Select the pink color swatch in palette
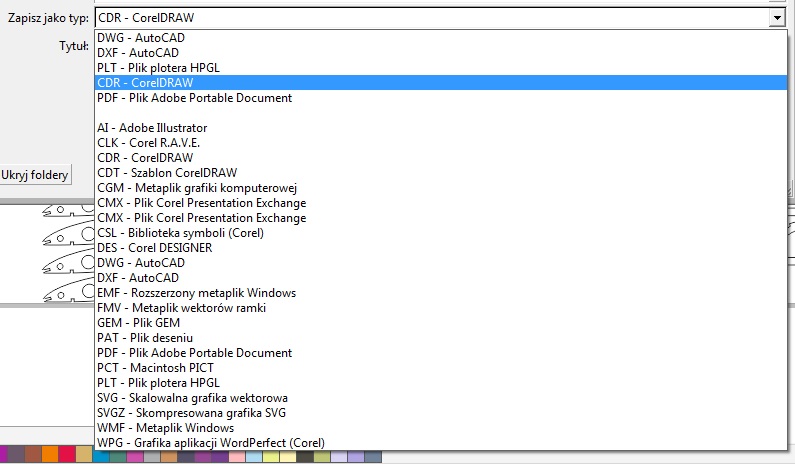 135,456
